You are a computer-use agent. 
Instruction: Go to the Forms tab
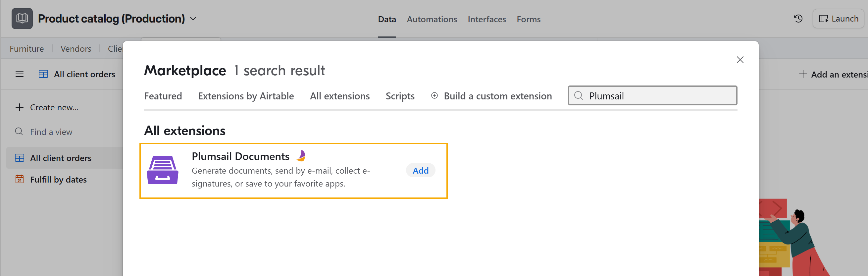[x=528, y=19]
